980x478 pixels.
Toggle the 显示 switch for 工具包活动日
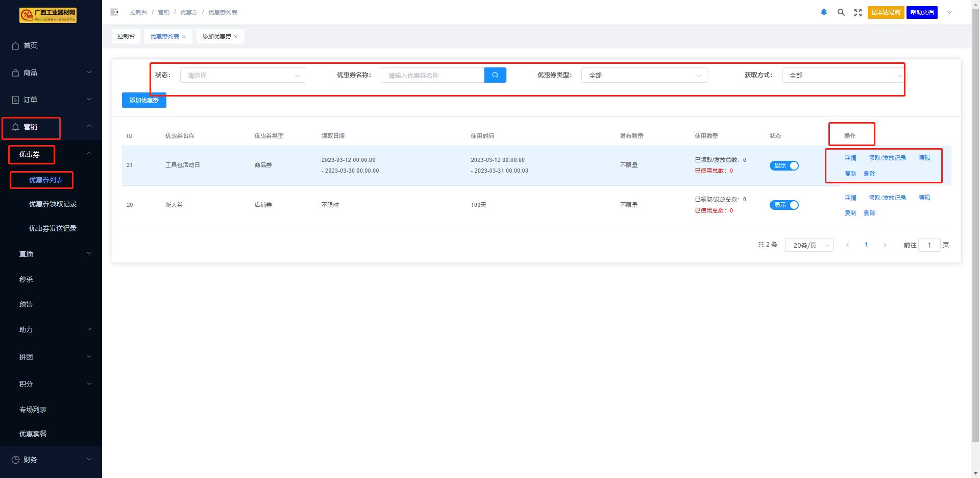(784, 165)
